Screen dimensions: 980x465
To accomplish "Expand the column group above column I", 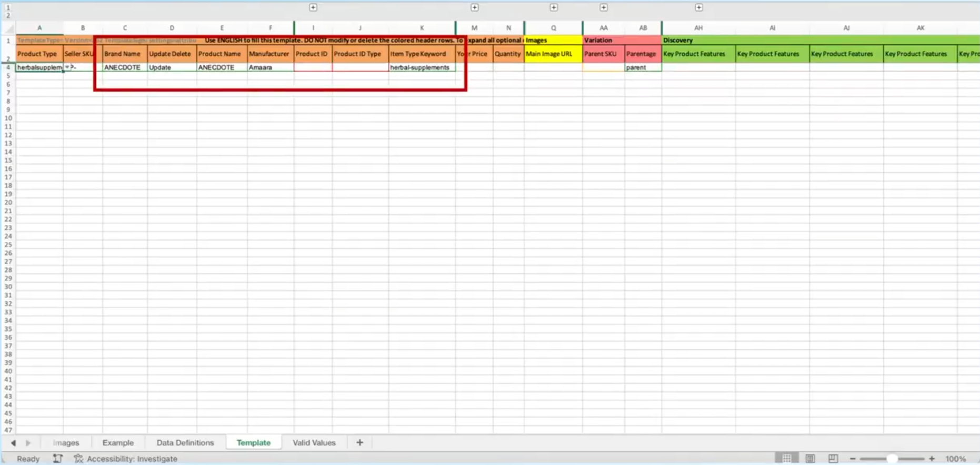I will pyautogui.click(x=313, y=7).
